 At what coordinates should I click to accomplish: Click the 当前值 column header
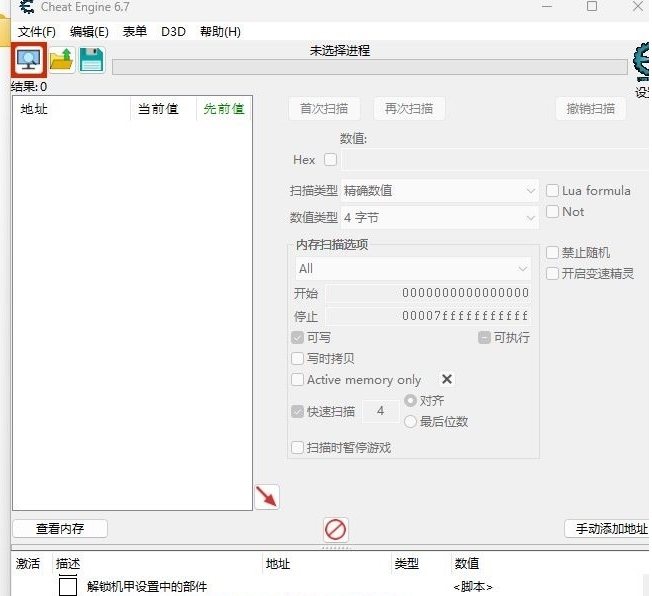point(163,109)
